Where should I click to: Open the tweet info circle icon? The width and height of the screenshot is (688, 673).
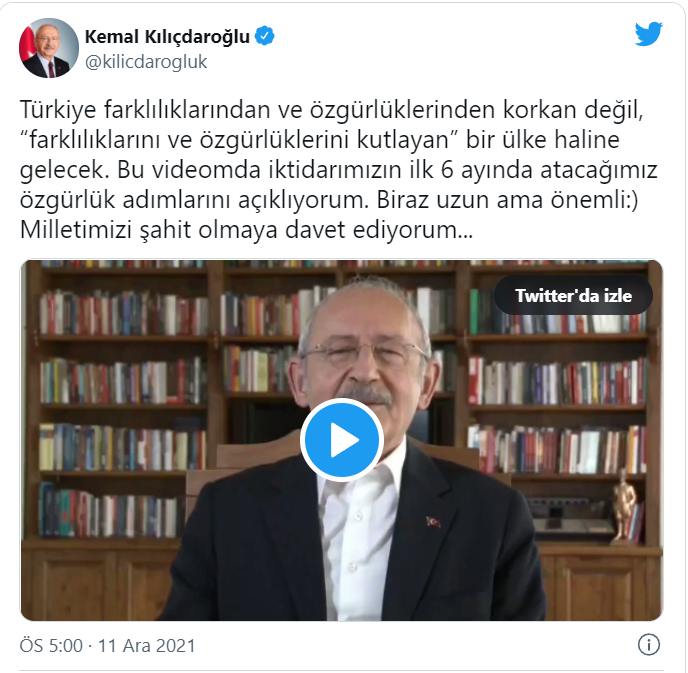click(x=649, y=645)
